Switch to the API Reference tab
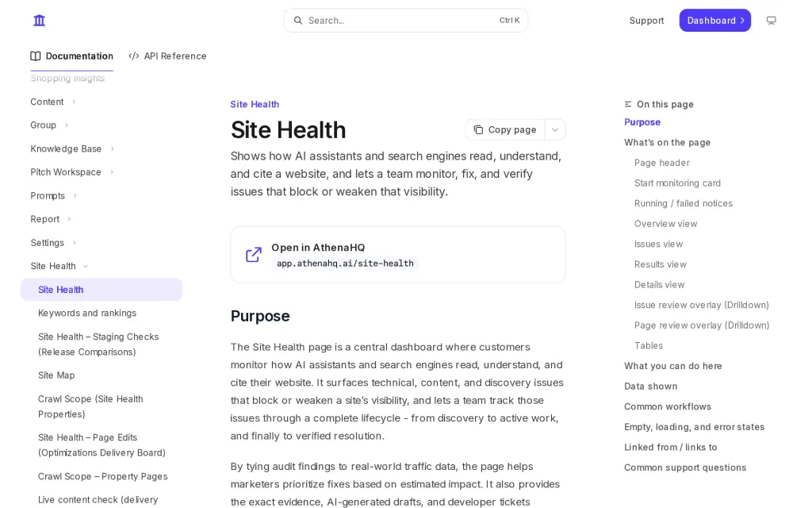 coord(167,56)
